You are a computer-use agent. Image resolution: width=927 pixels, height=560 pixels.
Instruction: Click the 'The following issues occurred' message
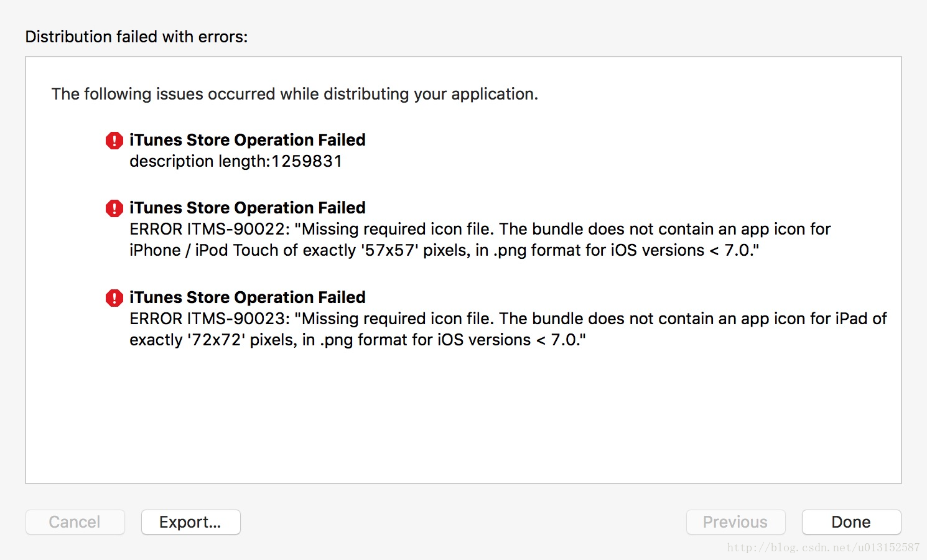294,94
